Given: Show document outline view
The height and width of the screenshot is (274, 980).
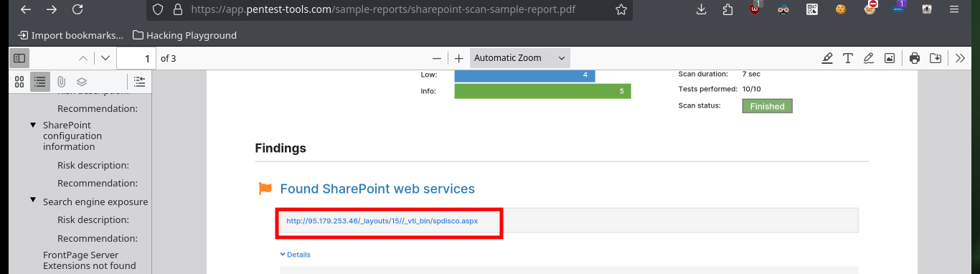Looking at the screenshot, I should click(40, 82).
